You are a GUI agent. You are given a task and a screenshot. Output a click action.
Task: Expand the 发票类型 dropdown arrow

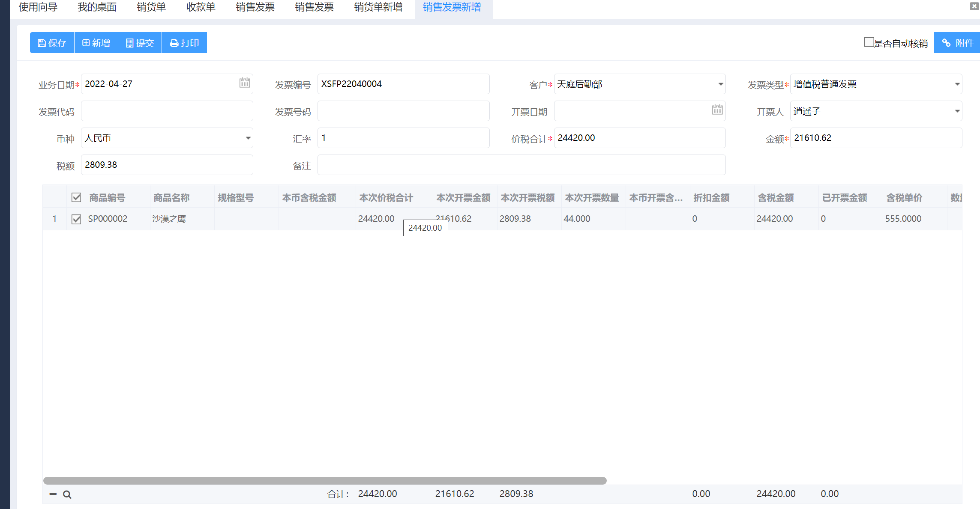957,84
